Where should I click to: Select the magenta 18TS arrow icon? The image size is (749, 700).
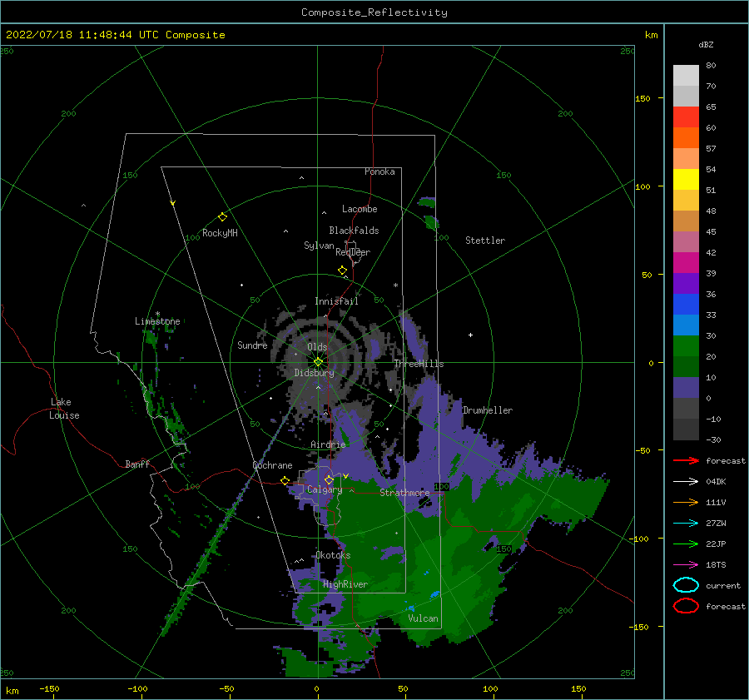click(x=686, y=565)
